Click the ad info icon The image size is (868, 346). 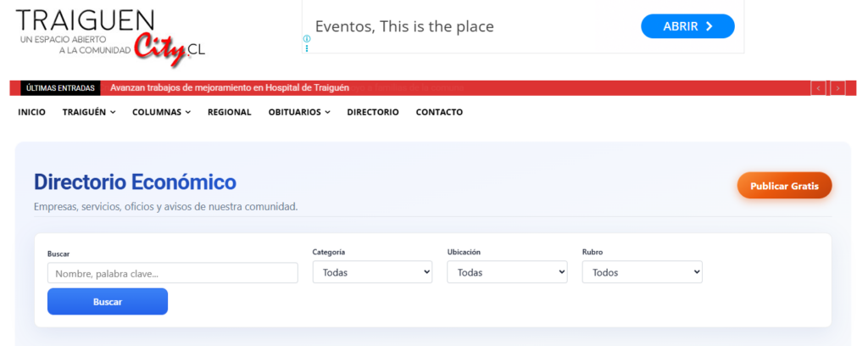(307, 39)
